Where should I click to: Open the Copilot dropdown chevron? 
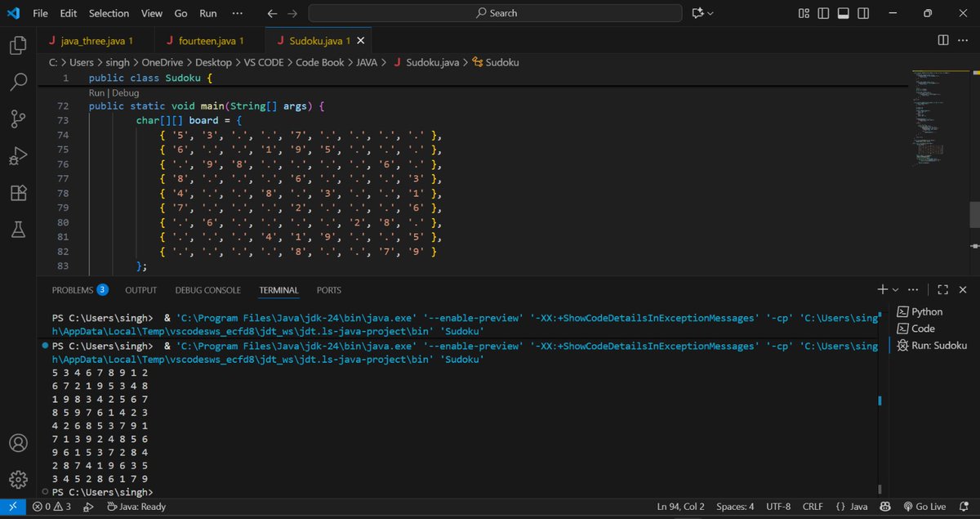coord(710,13)
